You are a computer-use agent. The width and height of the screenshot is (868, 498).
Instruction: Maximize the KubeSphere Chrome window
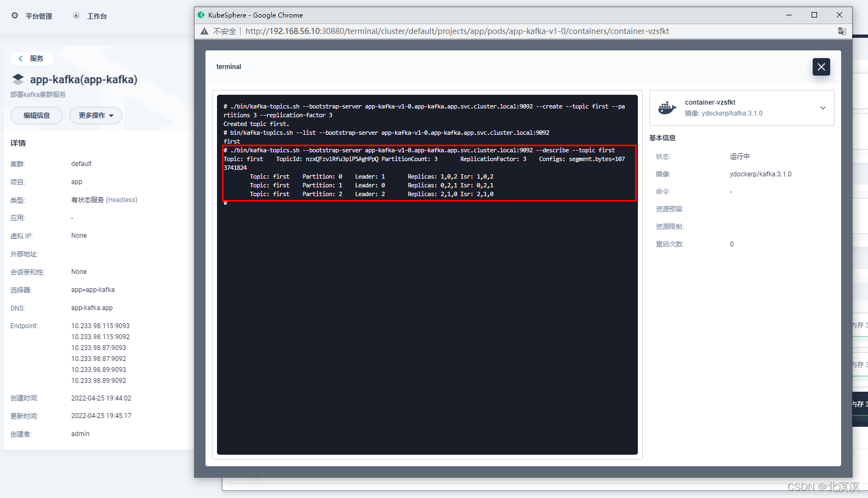point(814,15)
